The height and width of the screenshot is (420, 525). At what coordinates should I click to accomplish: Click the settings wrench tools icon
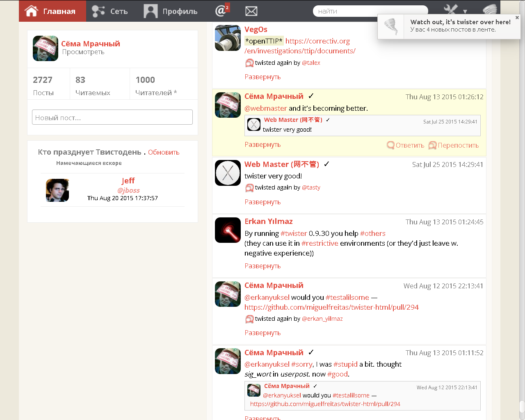[451, 10]
